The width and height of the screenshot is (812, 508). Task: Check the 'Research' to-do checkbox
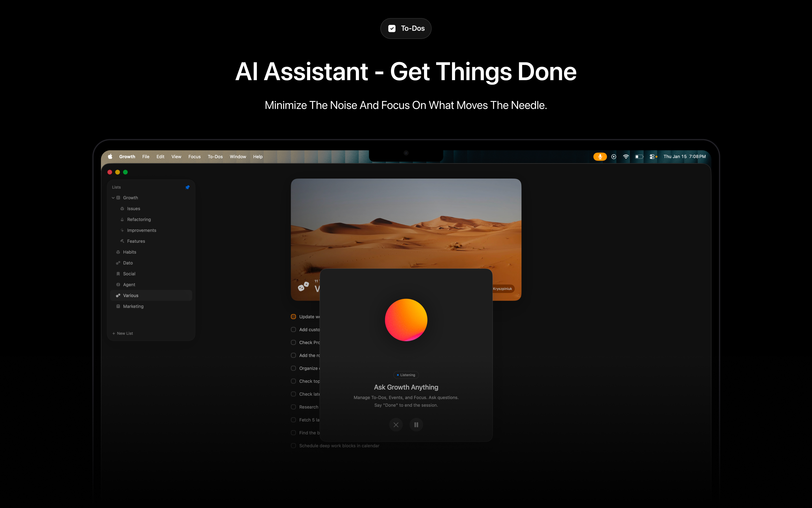point(293,407)
